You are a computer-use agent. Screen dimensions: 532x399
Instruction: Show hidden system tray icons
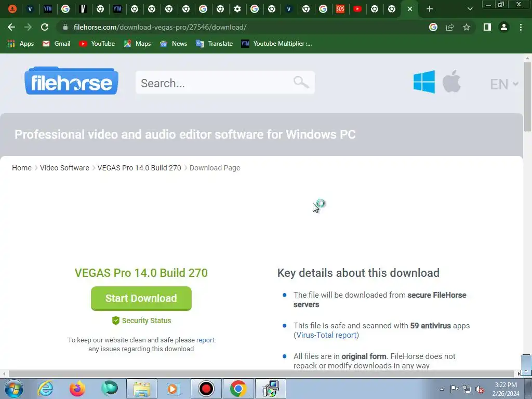coord(442,389)
